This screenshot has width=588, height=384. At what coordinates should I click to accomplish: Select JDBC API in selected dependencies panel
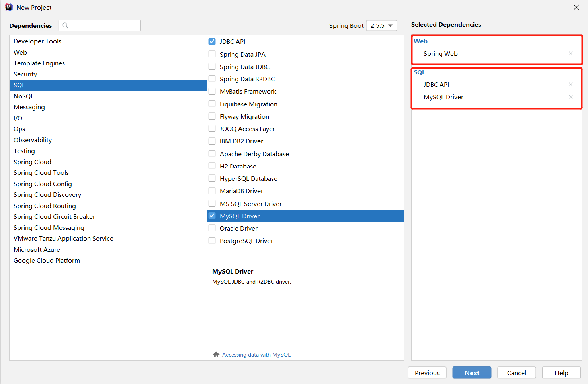pyautogui.click(x=436, y=84)
